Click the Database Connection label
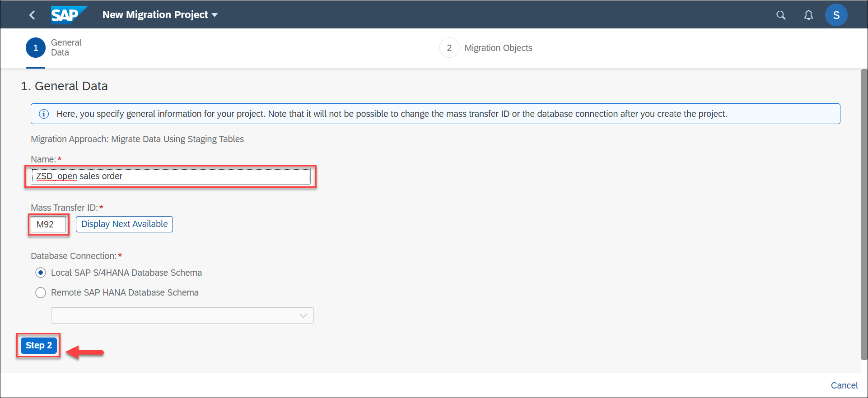 74,256
